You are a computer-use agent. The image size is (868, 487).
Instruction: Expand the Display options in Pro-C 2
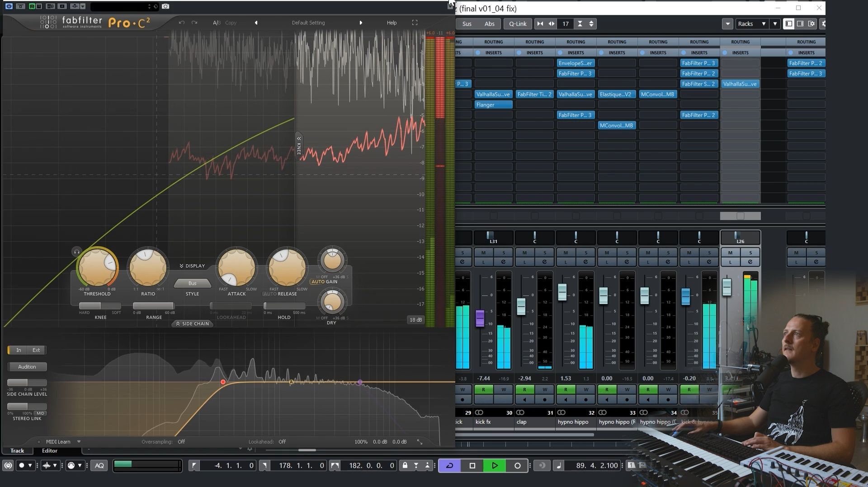(x=192, y=266)
